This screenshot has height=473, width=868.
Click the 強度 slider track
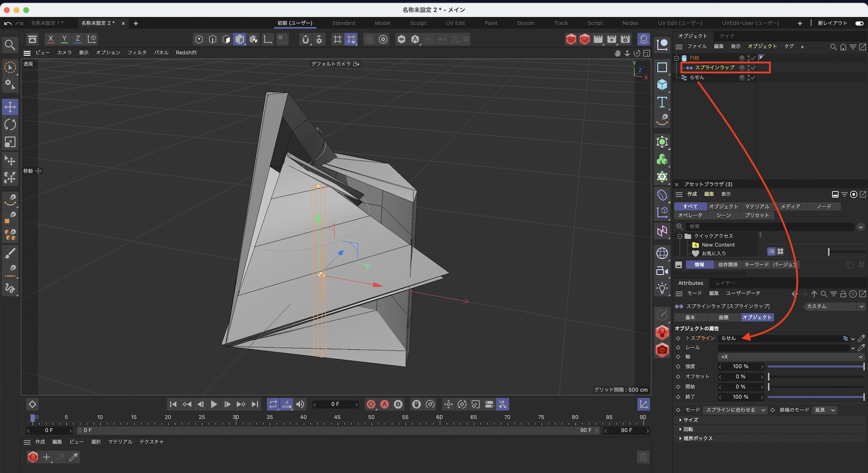click(x=816, y=367)
